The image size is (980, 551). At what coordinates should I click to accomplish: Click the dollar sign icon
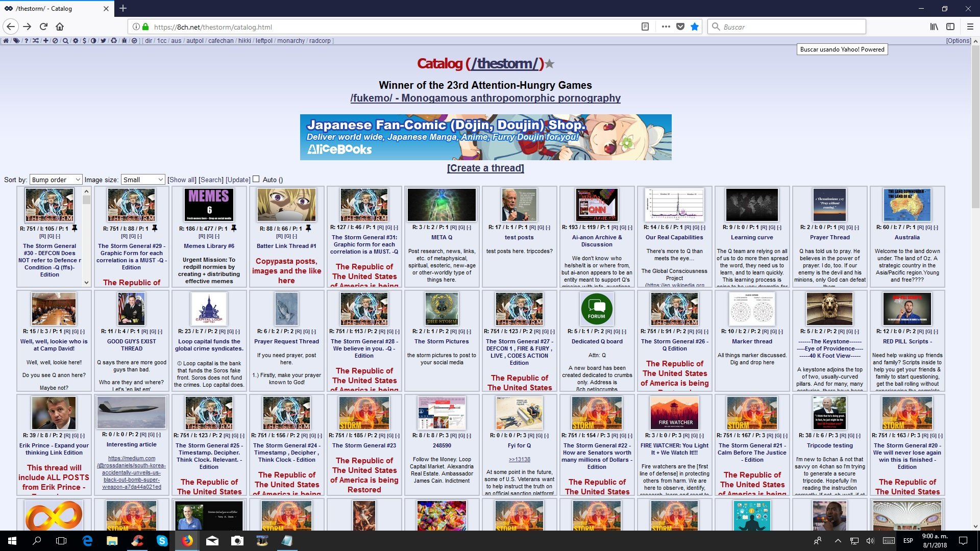84,41
